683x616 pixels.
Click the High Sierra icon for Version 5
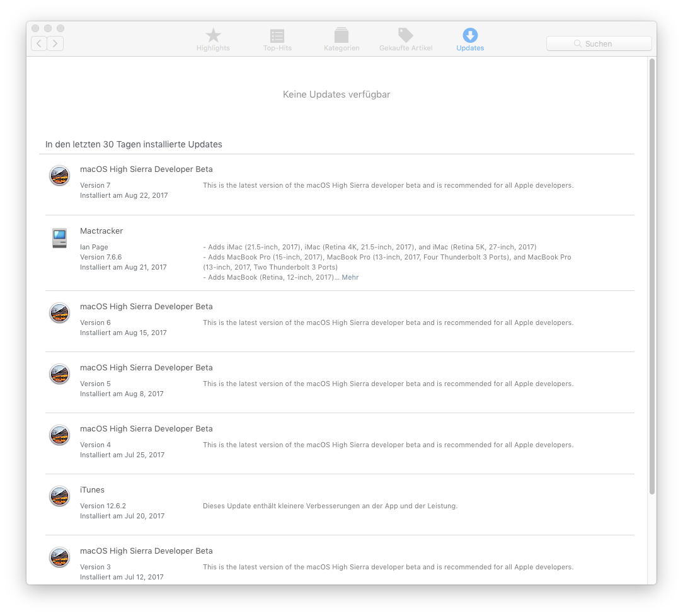tap(59, 374)
